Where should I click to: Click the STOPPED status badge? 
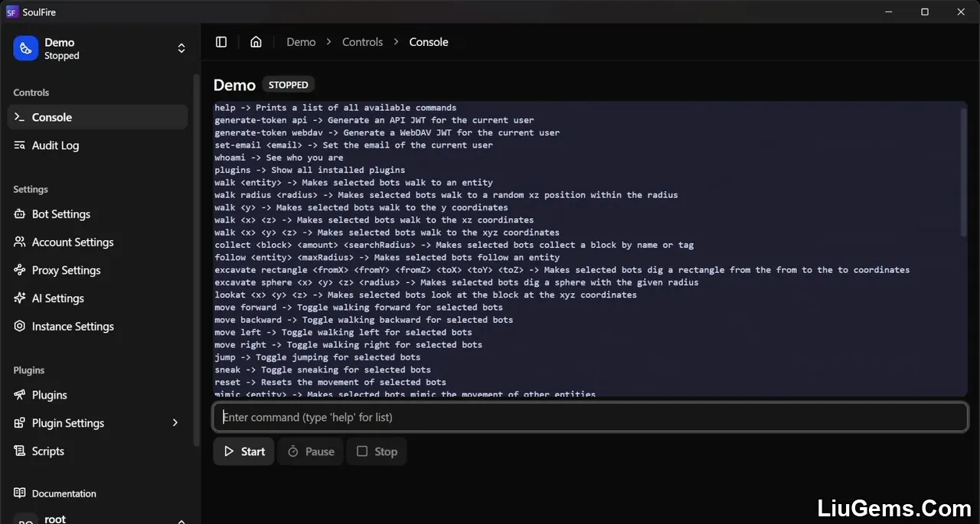[x=289, y=85]
